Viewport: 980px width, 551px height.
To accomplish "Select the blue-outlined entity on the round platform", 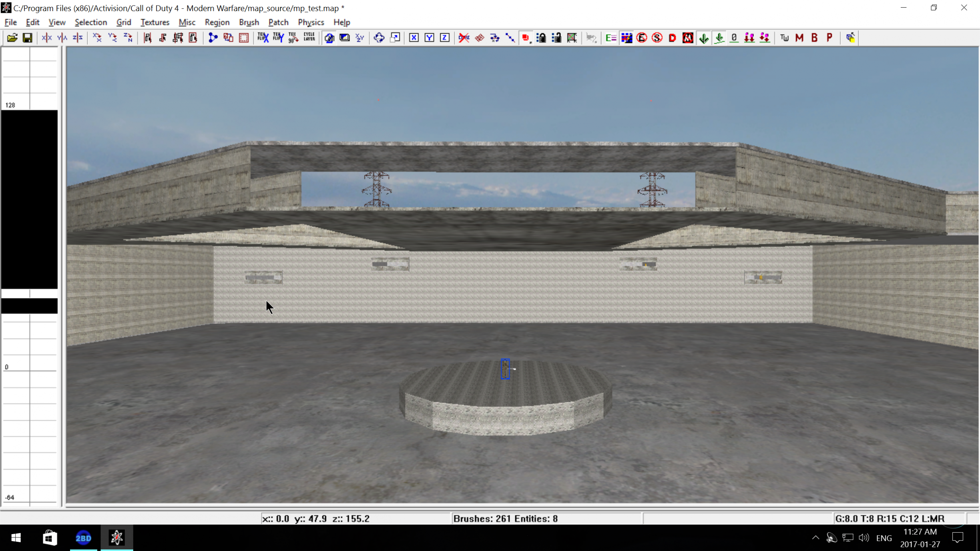I will tap(505, 369).
